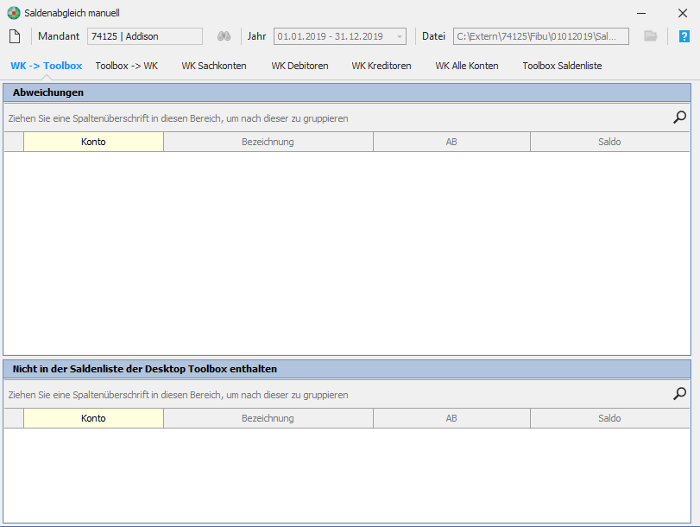The image size is (700, 527).
Task: Sort by Saldo column in Abweichungen
Action: [610, 142]
